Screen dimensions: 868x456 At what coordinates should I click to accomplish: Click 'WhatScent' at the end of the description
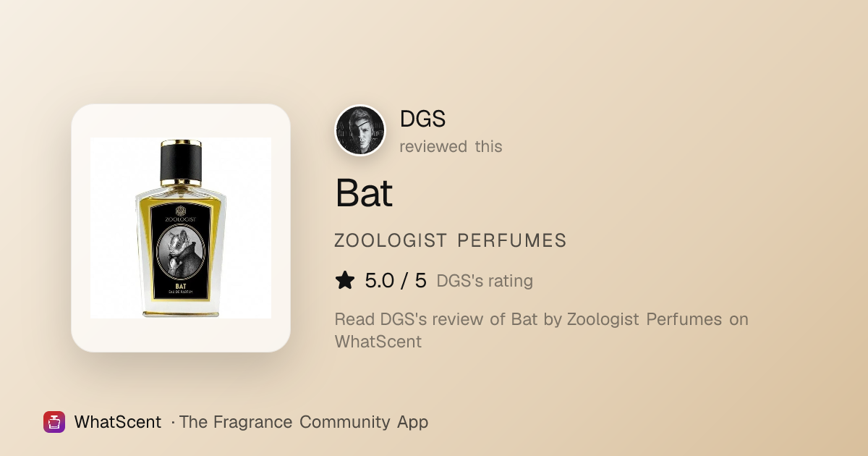point(378,342)
